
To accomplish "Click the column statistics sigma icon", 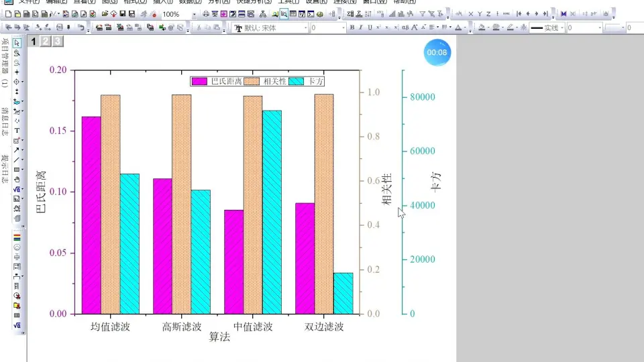I will click(x=350, y=14).
